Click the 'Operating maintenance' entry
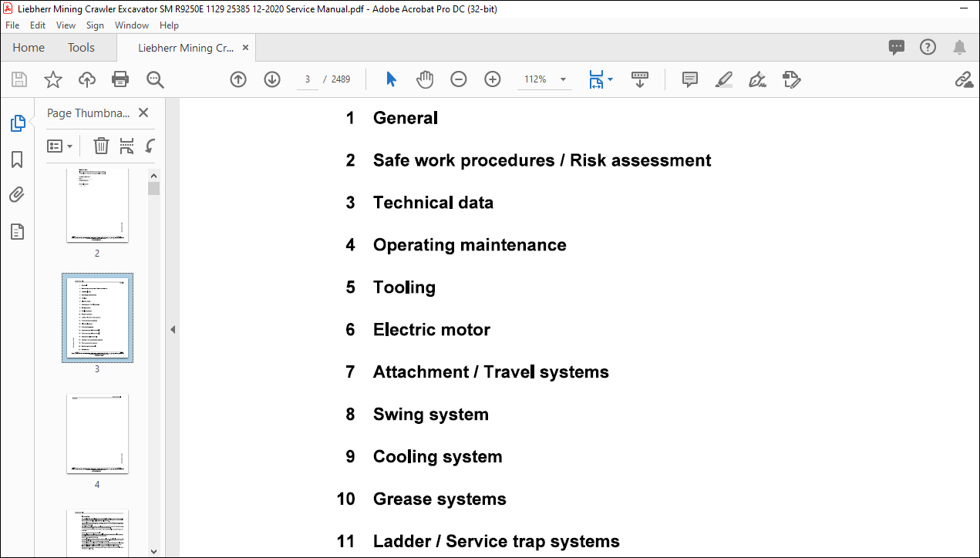Viewport: 980px width, 558px height. [x=470, y=245]
